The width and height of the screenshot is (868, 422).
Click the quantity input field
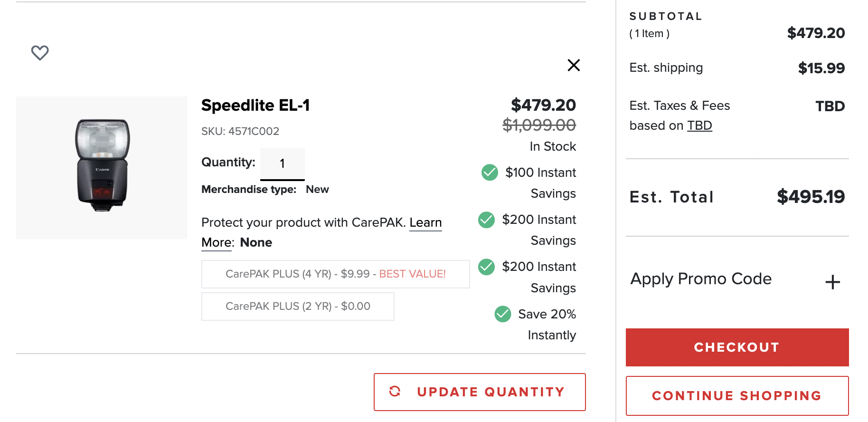click(282, 163)
